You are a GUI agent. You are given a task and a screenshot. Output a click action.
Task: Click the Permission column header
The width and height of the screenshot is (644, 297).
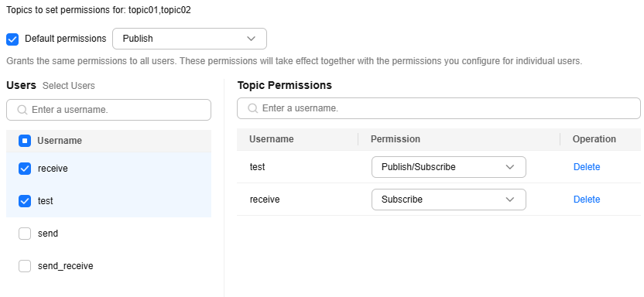coord(395,139)
